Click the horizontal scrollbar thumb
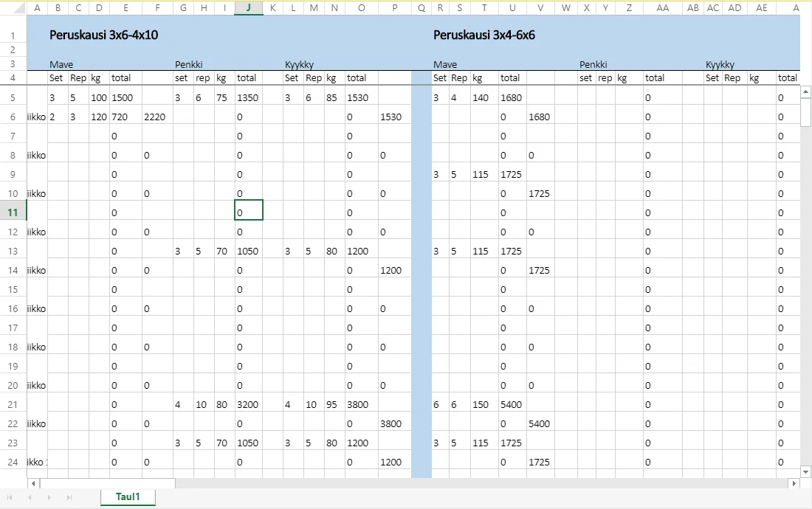 coord(107,484)
